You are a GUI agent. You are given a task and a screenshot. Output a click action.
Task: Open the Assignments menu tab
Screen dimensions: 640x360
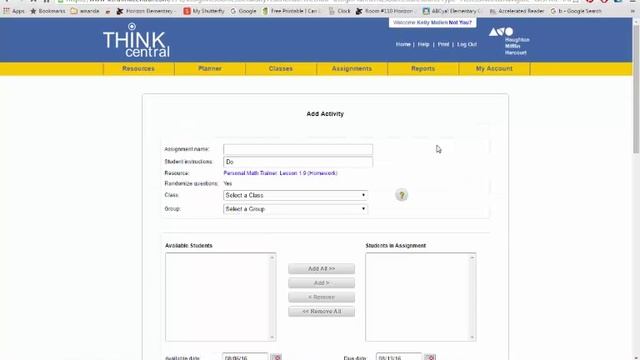pyautogui.click(x=352, y=69)
